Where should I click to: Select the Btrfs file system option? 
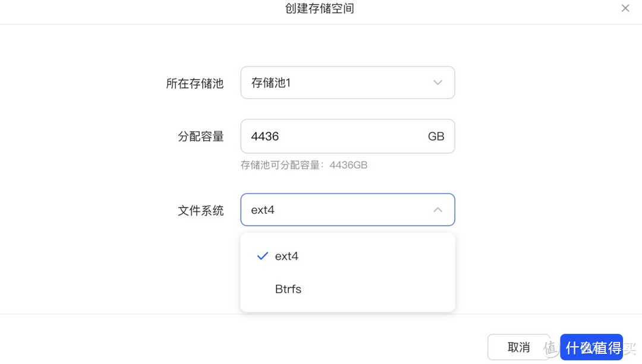pos(288,289)
